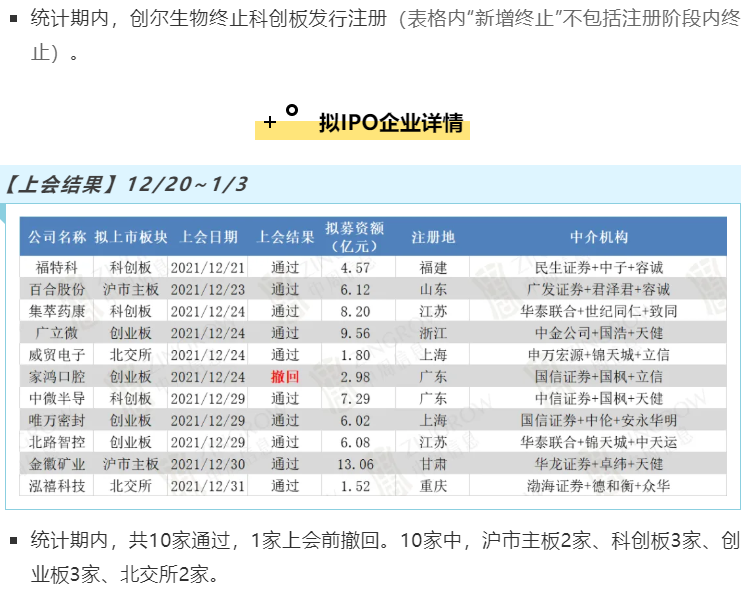The height and width of the screenshot is (592, 749).
Task: Click the intermediaries cell 中金公司+国浩+天健
Action: 599,333
